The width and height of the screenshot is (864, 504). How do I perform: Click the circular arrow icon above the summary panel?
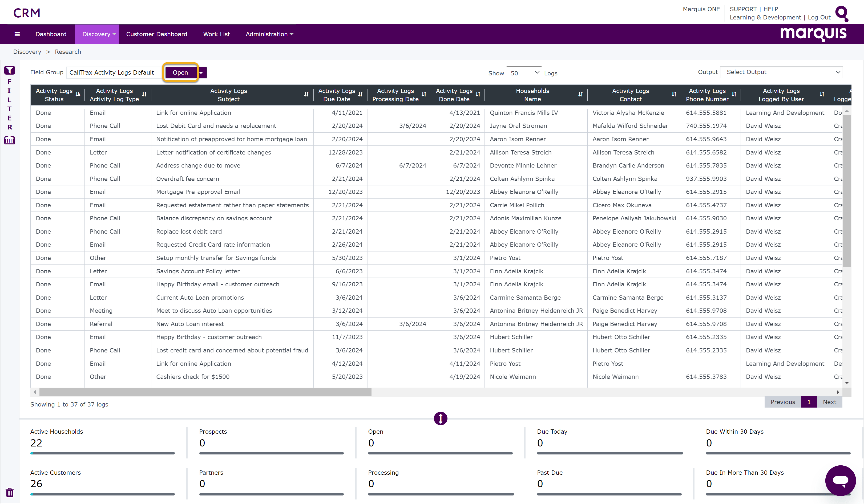[440, 418]
